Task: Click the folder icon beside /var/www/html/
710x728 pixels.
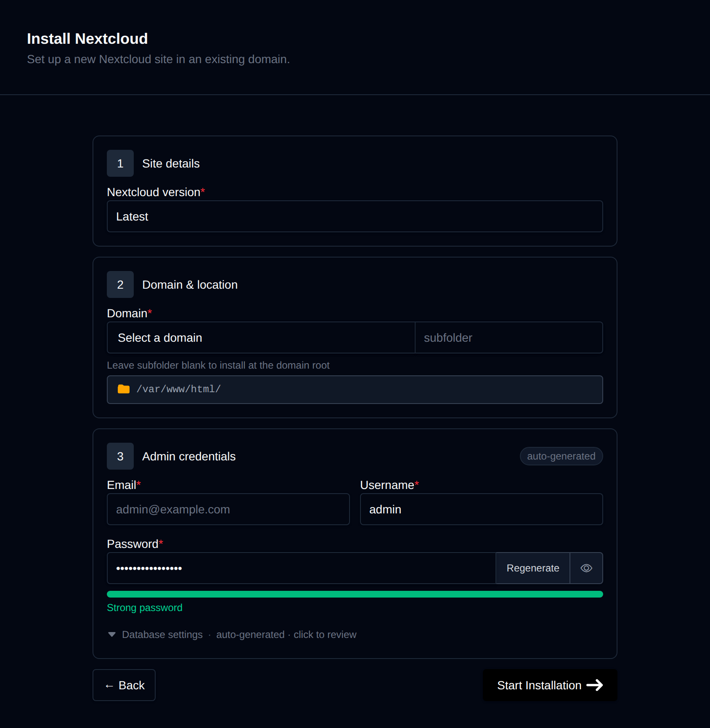Action: pyautogui.click(x=124, y=389)
